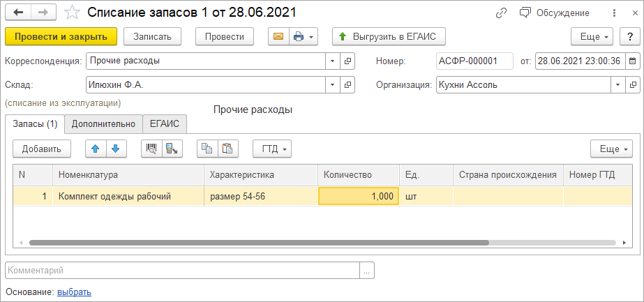Image resolution: width=644 pixels, height=302 pixels.
Task: Open the ГТД dropdown menu
Action: [x=272, y=149]
